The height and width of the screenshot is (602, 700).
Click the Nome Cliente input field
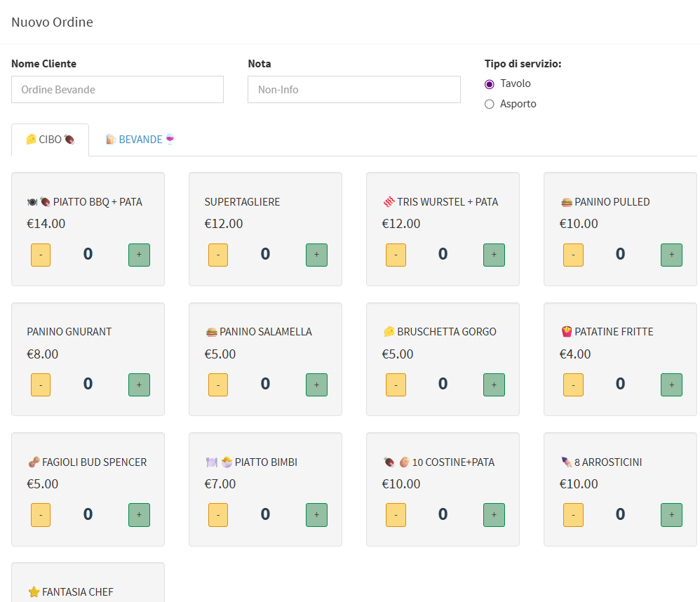point(117,90)
